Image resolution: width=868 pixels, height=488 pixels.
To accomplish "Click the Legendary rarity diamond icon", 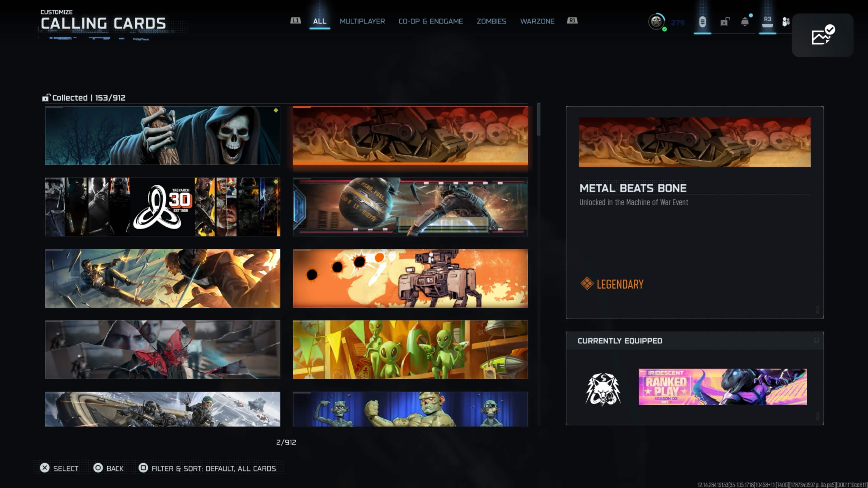I will pyautogui.click(x=587, y=284).
